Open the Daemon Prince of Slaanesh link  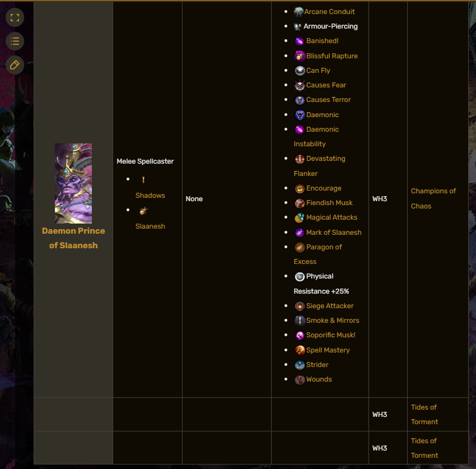[x=73, y=238]
